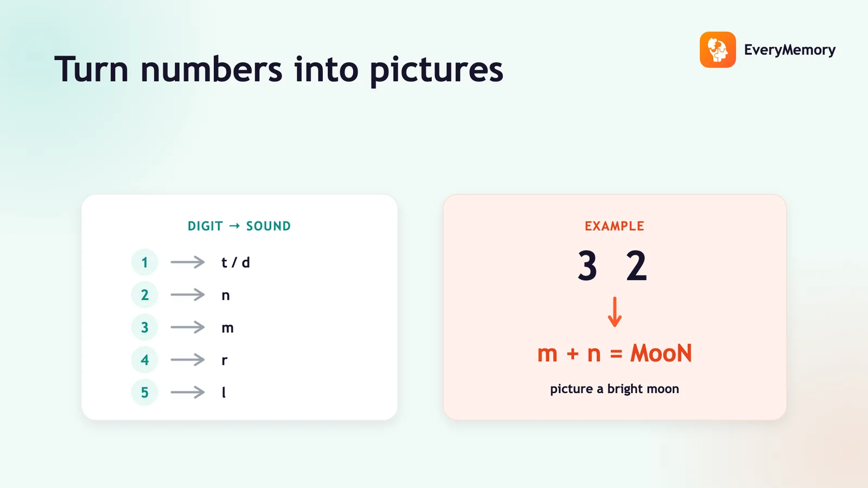The height and width of the screenshot is (488, 868).
Task: Click the gray arrow next to digit 3
Action: (x=188, y=328)
